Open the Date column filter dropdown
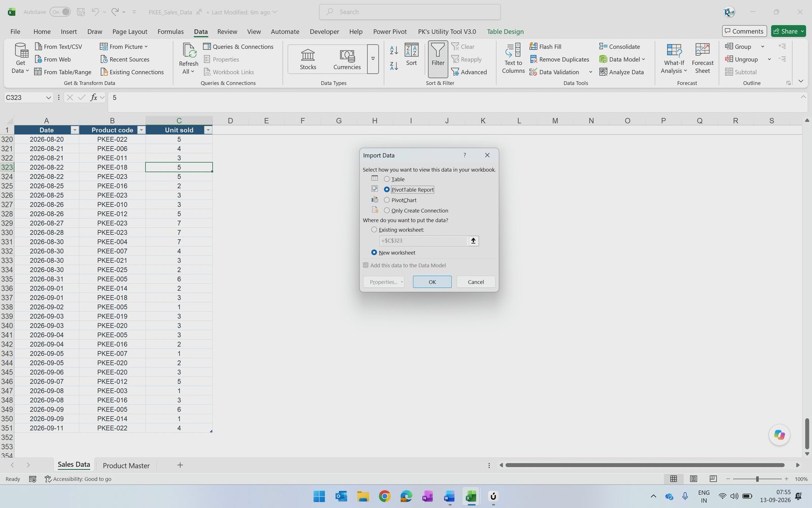Screen dimensions: 812x508 point(75,130)
